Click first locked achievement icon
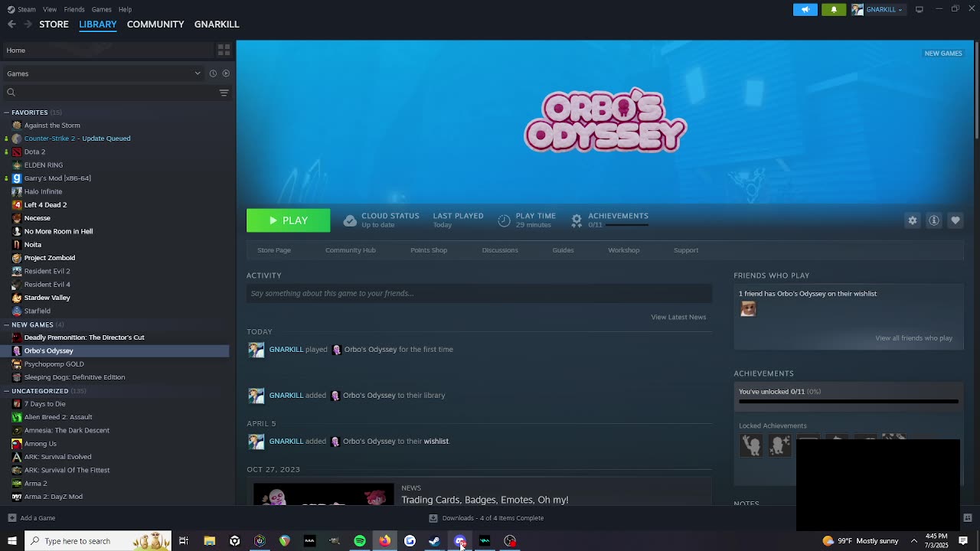 click(751, 445)
